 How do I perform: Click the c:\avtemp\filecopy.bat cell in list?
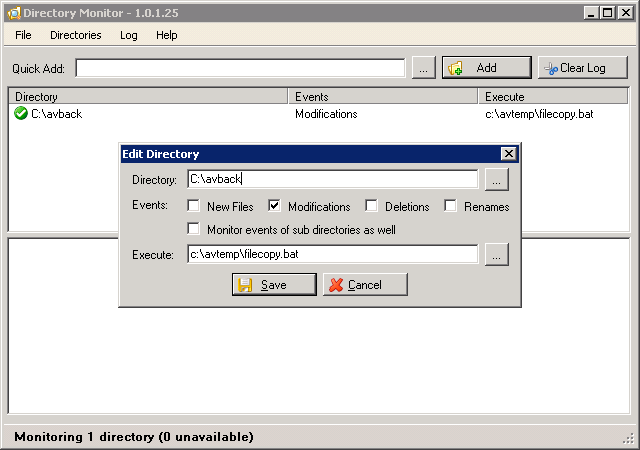(x=539, y=114)
